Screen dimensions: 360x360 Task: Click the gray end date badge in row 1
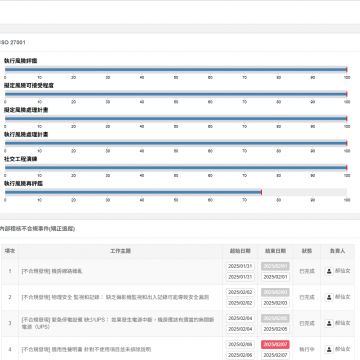tap(275, 266)
